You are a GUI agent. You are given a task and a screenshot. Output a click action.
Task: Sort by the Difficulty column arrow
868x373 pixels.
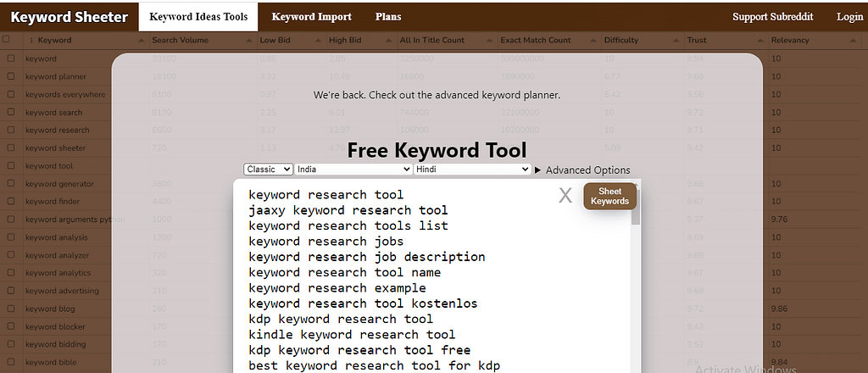click(x=676, y=41)
